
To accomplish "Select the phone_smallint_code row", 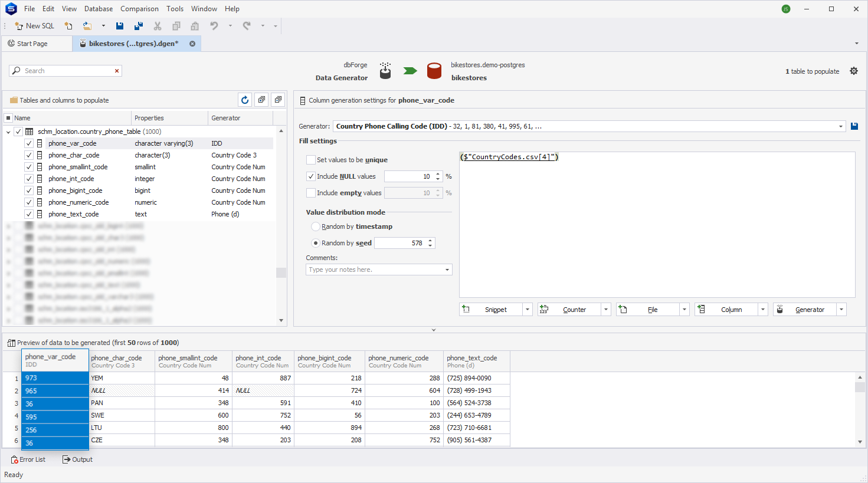I will pos(139,167).
